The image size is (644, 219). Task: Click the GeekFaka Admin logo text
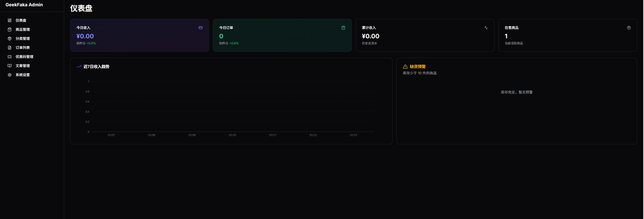tap(24, 5)
